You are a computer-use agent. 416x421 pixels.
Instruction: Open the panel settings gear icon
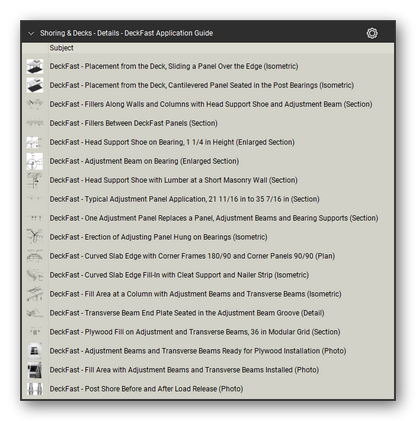click(x=372, y=33)
